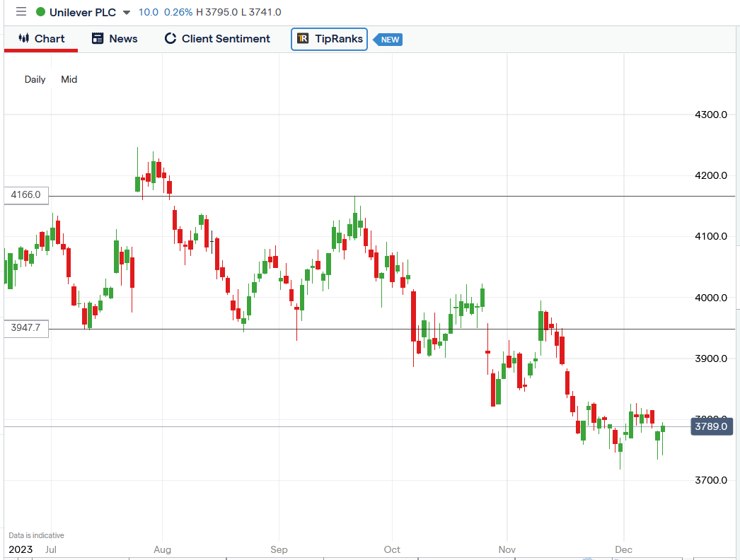The image size is (740, 560).
Task: Click the newspaper icon on News
Action: 97,39
